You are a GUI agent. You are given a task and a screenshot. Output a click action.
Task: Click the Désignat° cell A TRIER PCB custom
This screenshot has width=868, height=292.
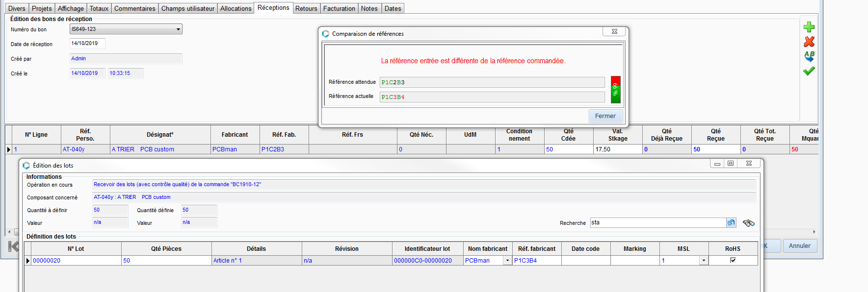click(x=160, y=149)
